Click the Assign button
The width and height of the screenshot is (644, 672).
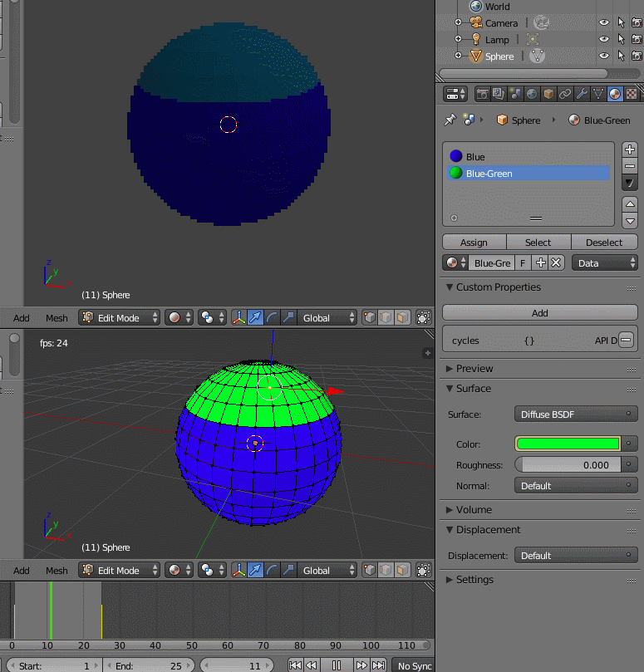point(474,243)
